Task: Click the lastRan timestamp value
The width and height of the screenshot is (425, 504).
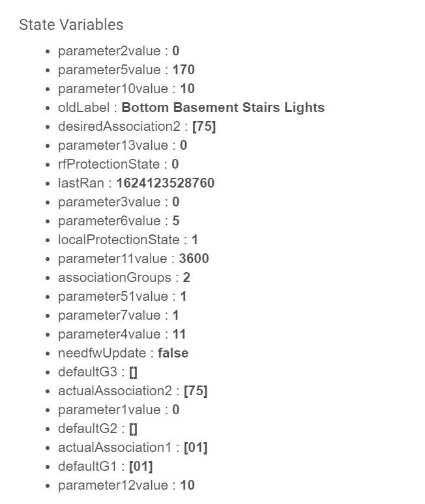Action: pyautogui.click(x=166, y=183)
